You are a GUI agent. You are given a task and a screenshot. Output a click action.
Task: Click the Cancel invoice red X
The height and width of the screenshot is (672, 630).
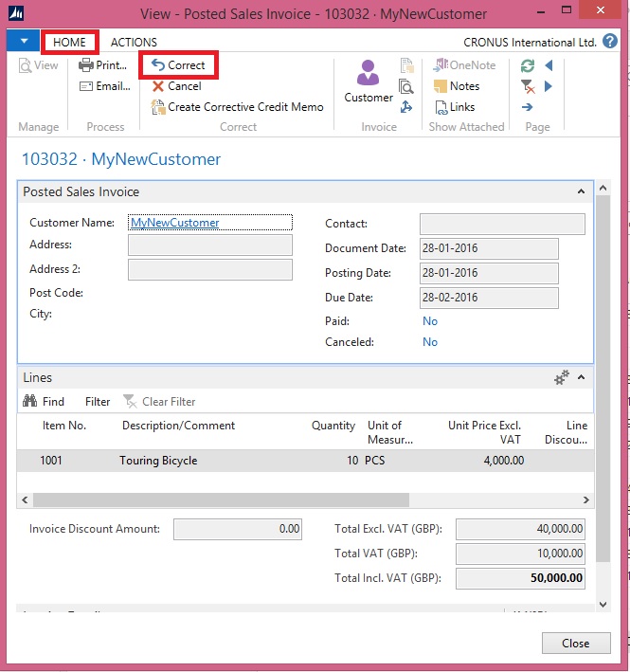[x=177, y=86]
